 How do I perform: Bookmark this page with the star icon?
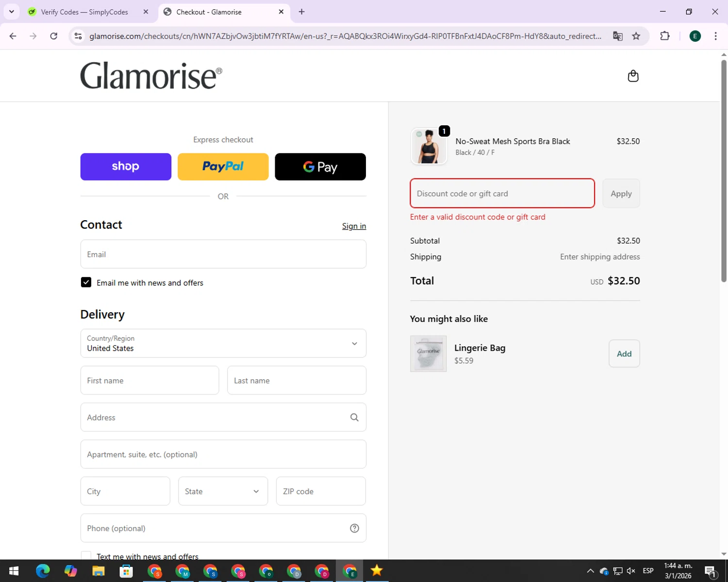coord(636,36)
